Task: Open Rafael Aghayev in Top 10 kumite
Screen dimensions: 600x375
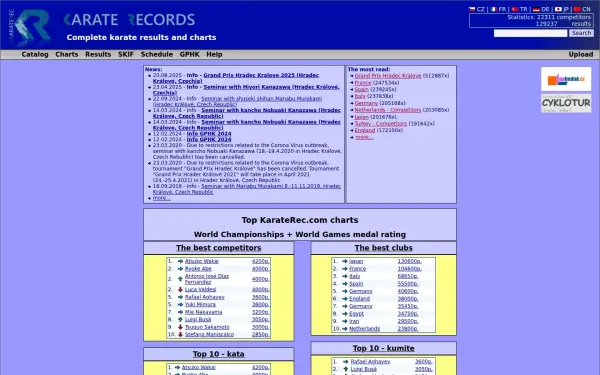Action: [370, 361]
